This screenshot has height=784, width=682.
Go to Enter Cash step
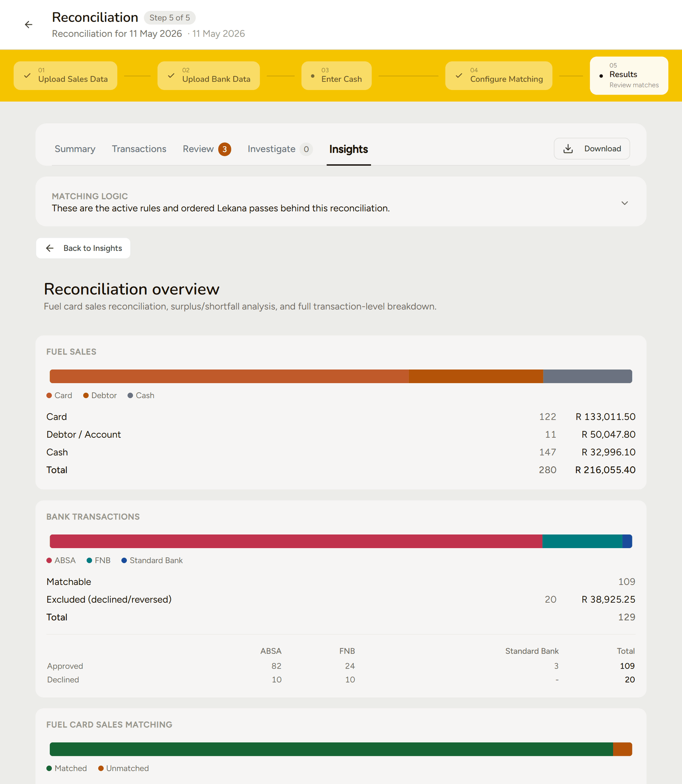point(336,75)
